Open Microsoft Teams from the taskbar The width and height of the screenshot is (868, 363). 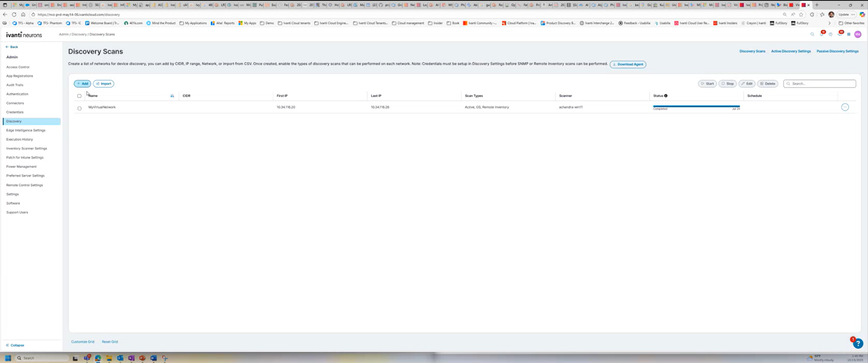87,358
